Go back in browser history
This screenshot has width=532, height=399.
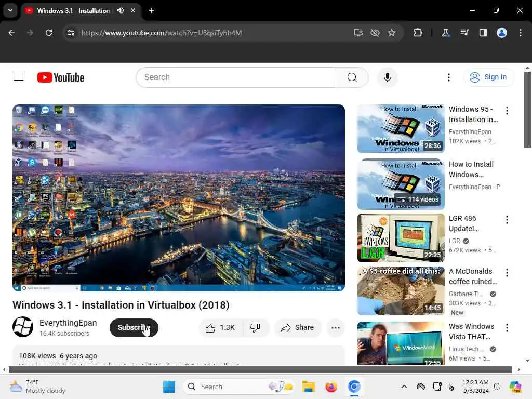coord(11,33)
